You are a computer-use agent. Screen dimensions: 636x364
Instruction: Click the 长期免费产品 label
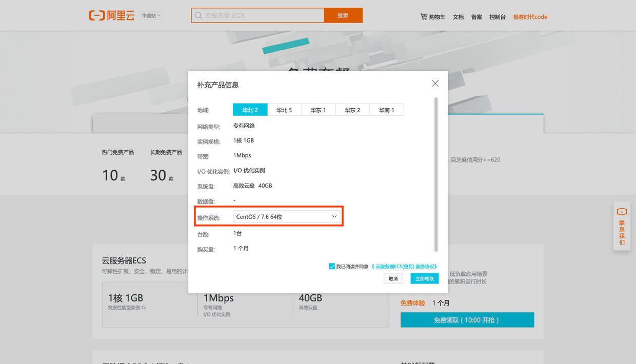tap(166, 152)
